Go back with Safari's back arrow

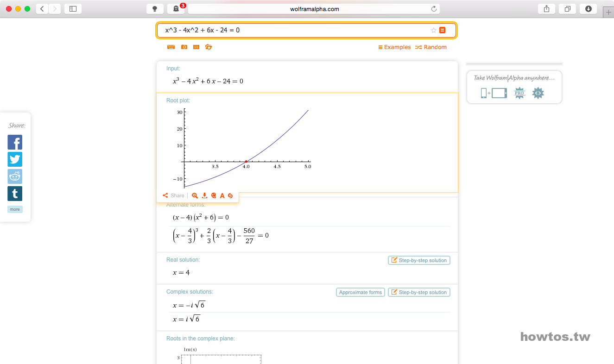pos(42,9)
